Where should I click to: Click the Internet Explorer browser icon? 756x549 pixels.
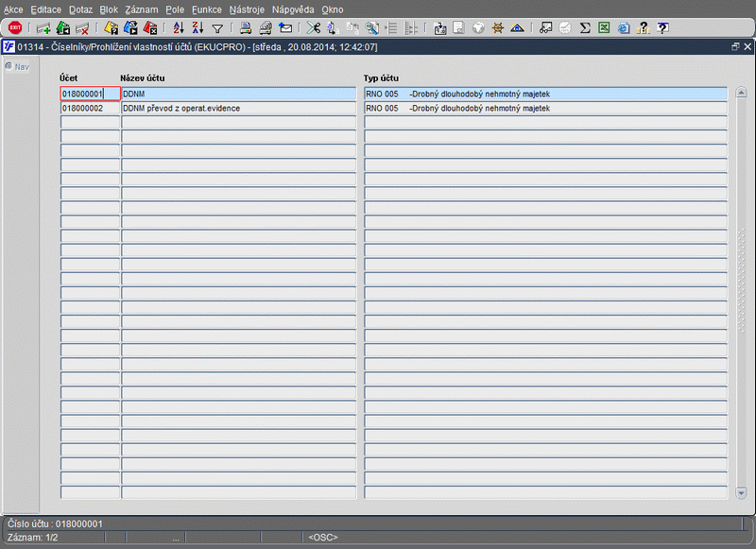[x=624, y=28]
